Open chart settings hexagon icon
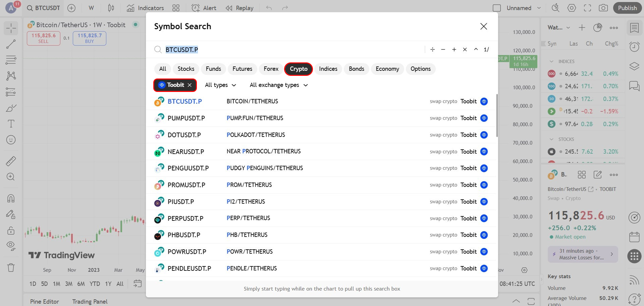644x306 pixels. 572,8
